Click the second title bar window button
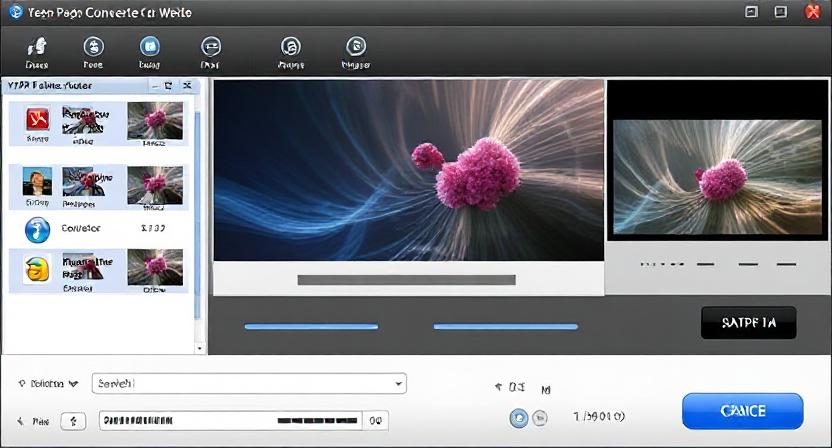The height and width of the screenshot is (448, 832). point(781,11)
